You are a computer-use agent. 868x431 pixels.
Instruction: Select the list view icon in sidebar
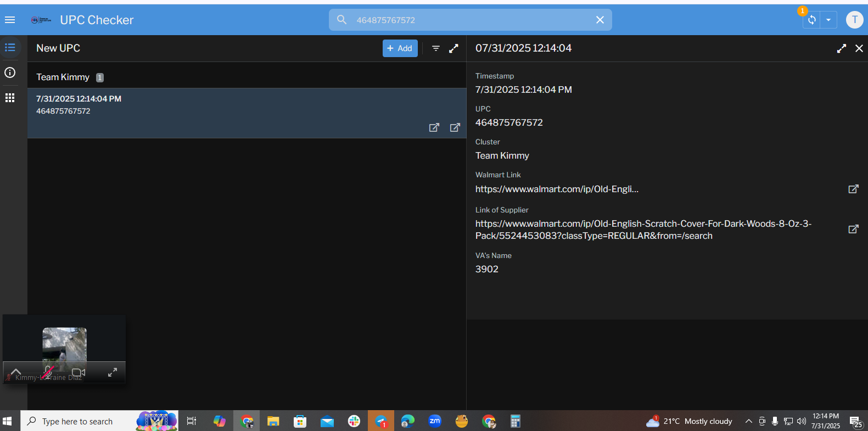click(10, 47)
